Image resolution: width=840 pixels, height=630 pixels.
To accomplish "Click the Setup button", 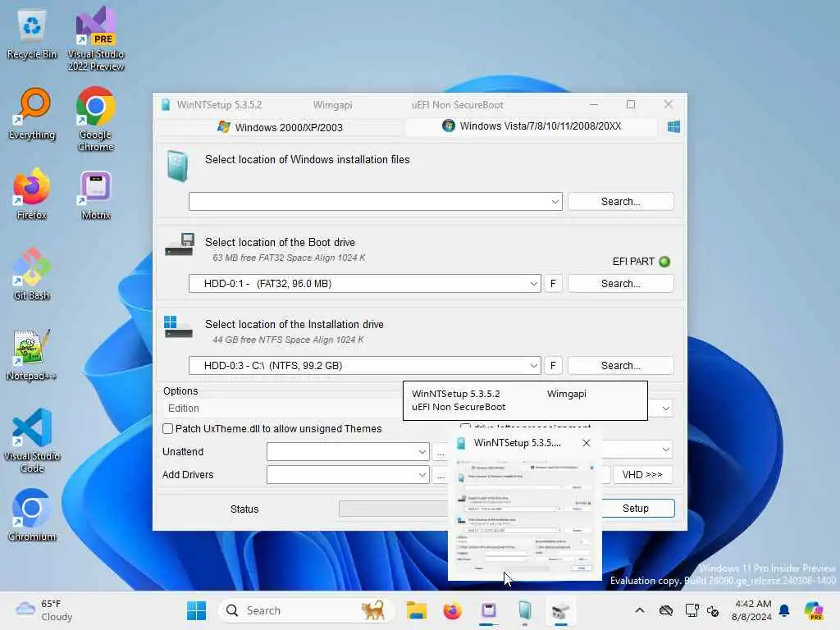I will [x=636, y=509].
